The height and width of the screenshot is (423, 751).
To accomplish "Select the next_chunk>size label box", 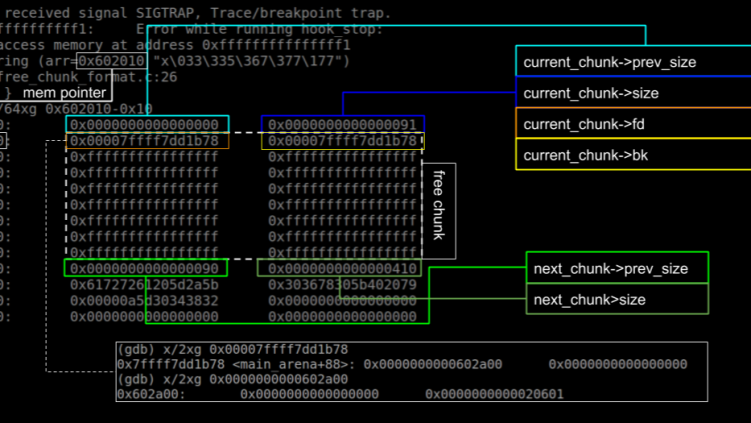I will (x=589, y=300).
